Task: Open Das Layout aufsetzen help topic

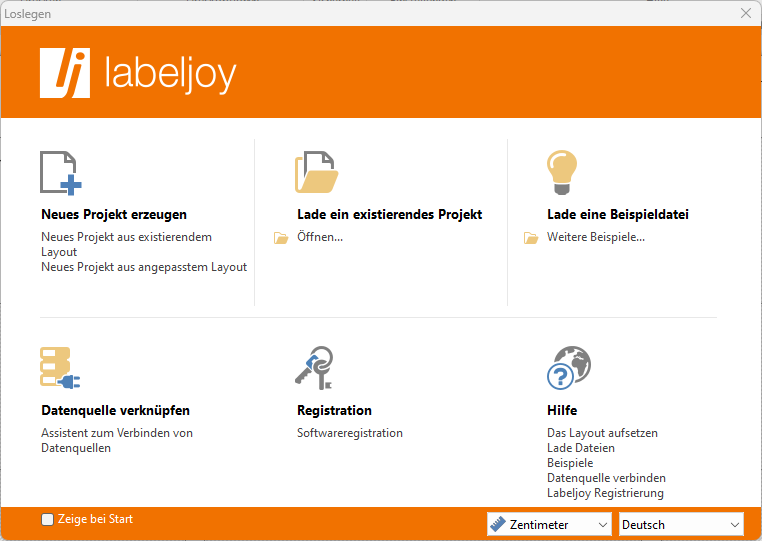Action: [x=602, y=433]
